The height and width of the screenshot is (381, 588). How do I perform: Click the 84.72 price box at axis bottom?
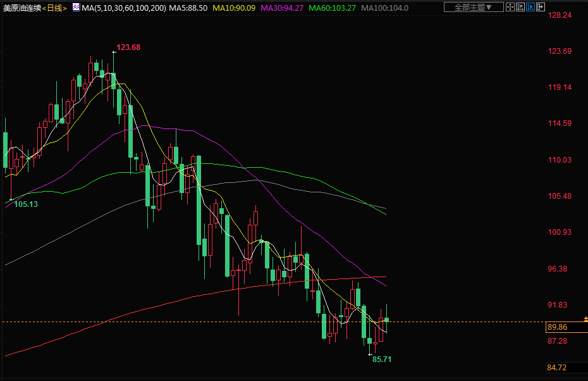tap(557, 368)
